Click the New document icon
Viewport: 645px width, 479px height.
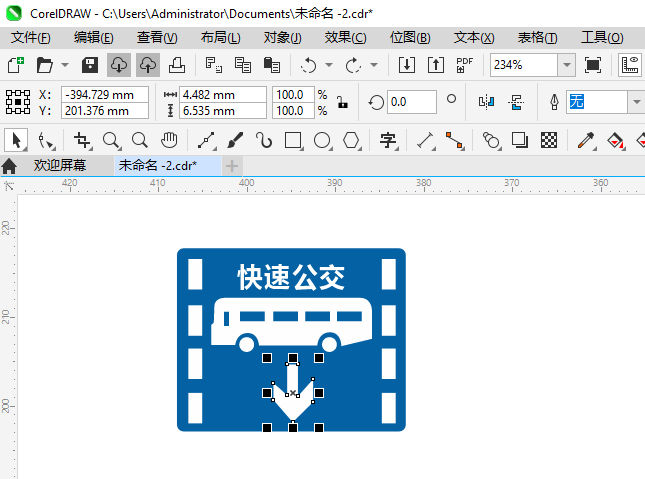click(x=16, y=65)
